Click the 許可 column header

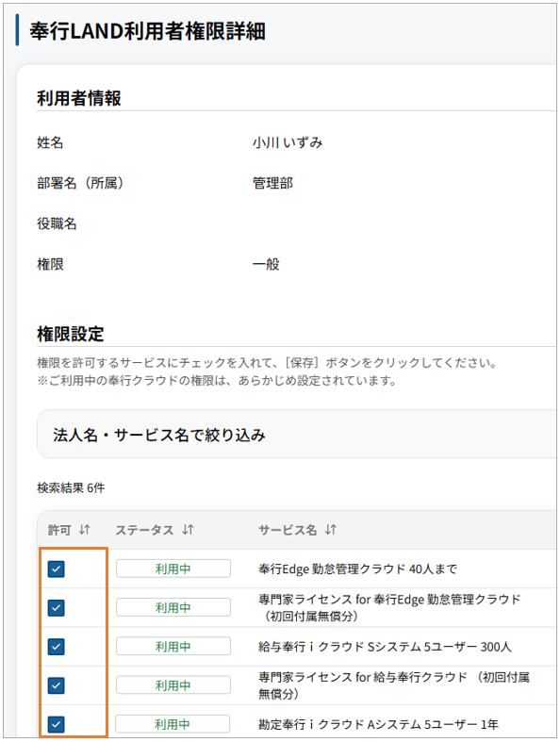pyautogui.click(x=59, y=530)
